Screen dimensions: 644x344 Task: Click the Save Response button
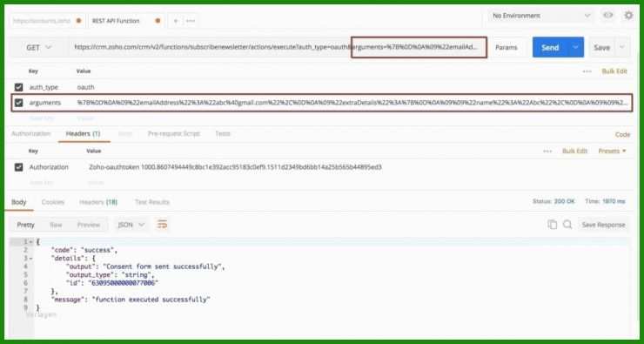click(603, 225)
